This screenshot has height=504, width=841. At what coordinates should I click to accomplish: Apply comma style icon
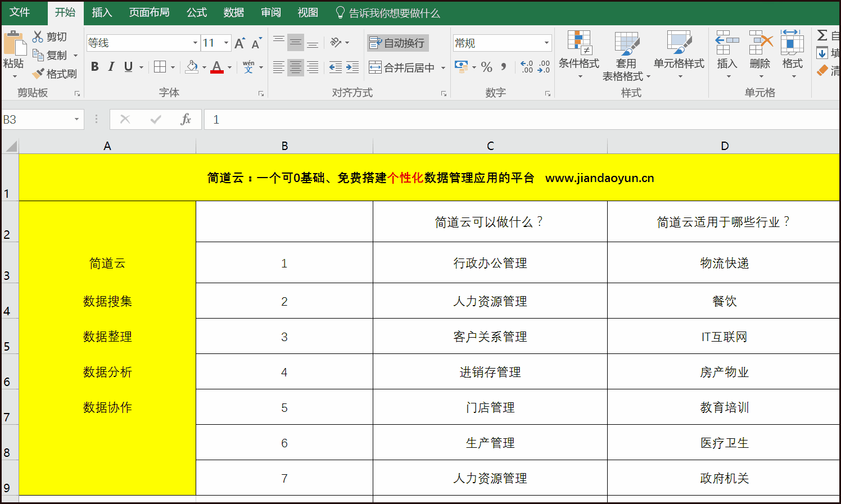504,67
